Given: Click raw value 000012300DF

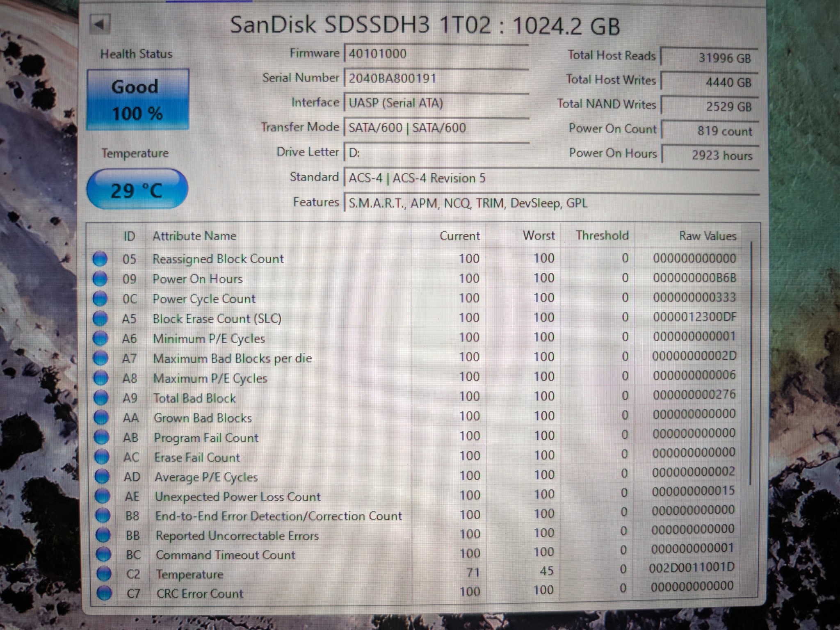Looking at the screenshot, I should click(694, 317).
